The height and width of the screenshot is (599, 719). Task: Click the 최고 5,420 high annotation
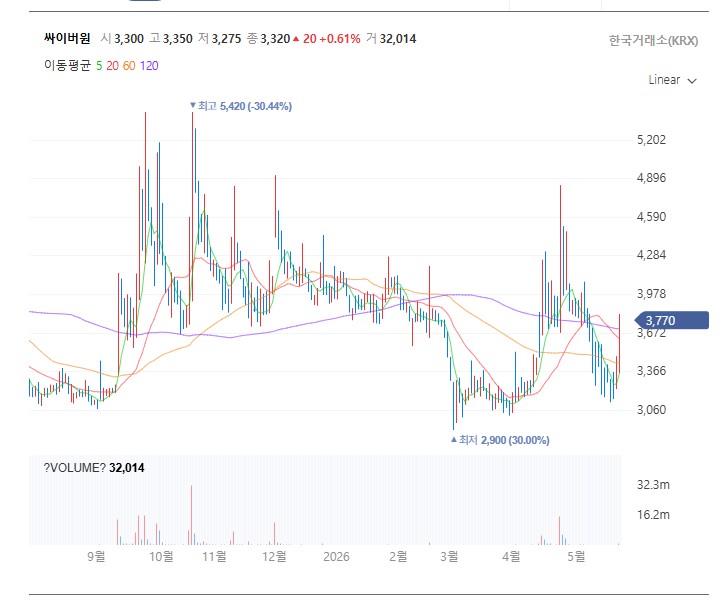click(x=241, y=106)
